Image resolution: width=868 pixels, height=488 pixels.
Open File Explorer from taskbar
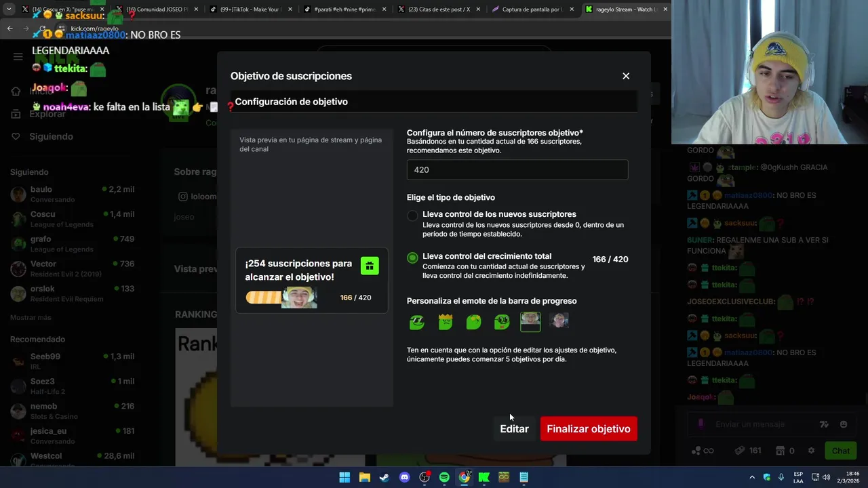tap(365, 477)
